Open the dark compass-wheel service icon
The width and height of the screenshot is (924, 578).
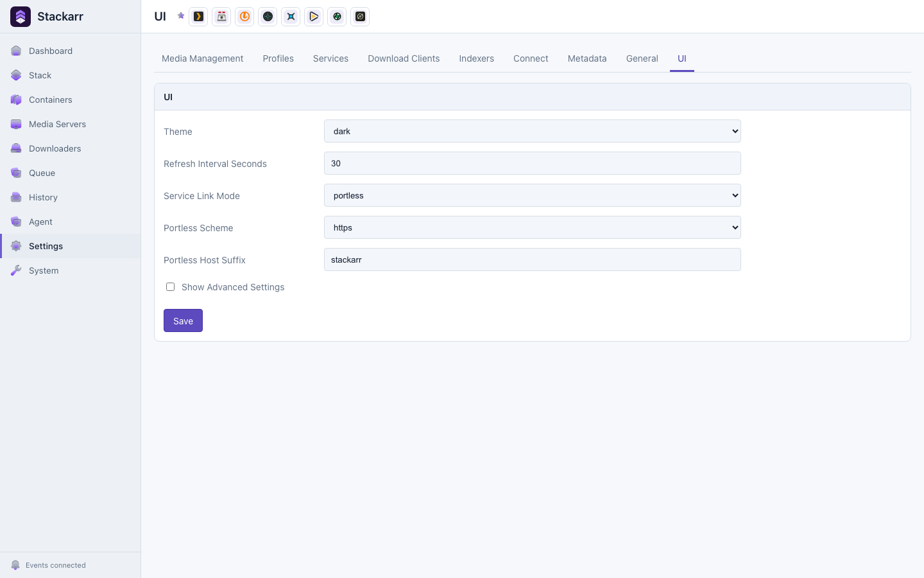[x=268, y=17]
